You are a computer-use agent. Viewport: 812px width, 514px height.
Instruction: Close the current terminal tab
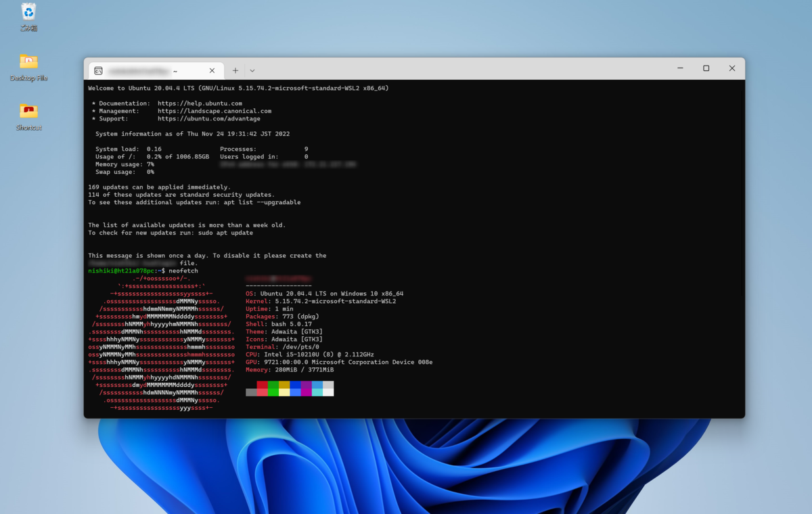coord(212,70)
